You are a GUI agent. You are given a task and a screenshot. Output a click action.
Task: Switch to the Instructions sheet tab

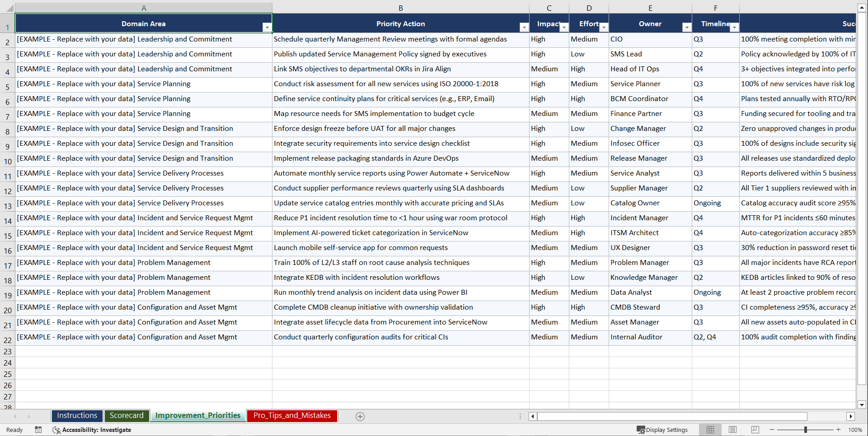(x=77, y=416)
